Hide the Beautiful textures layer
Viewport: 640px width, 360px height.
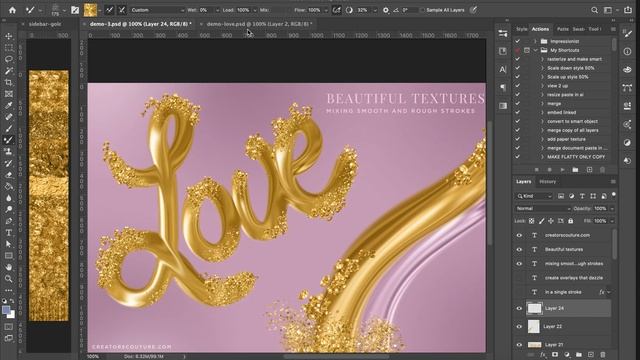[519, 249]
